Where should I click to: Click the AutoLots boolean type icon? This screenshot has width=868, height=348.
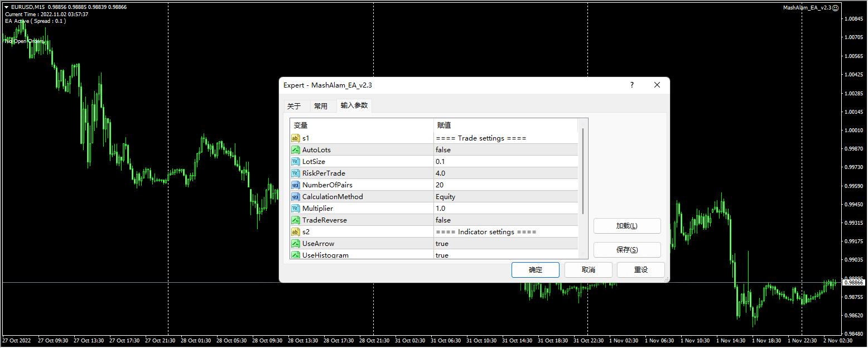click(295, 150)
